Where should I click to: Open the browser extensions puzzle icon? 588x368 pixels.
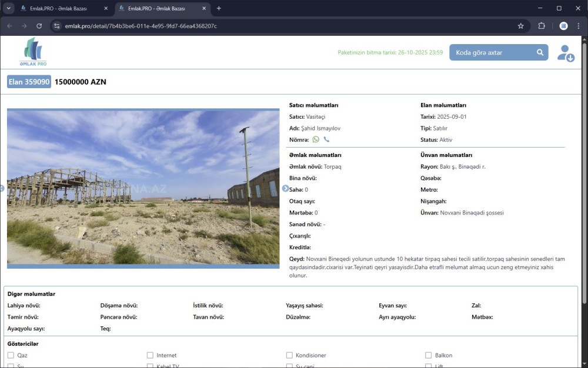click(542, 26)
